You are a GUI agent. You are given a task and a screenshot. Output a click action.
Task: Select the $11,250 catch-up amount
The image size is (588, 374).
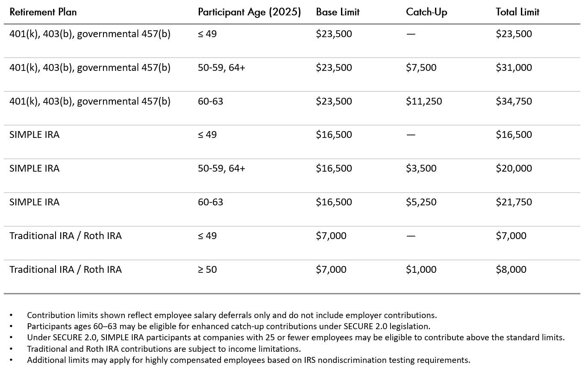click(424, 101)
